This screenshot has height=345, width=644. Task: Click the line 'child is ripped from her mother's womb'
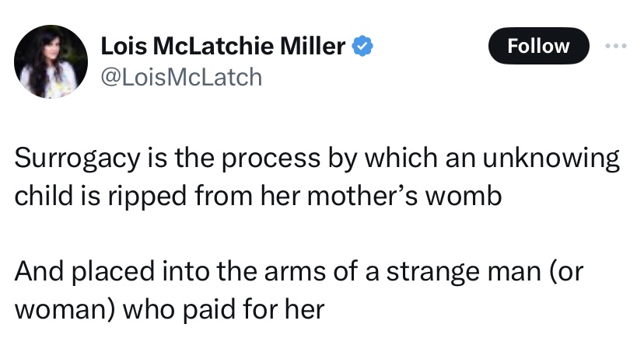258,195
